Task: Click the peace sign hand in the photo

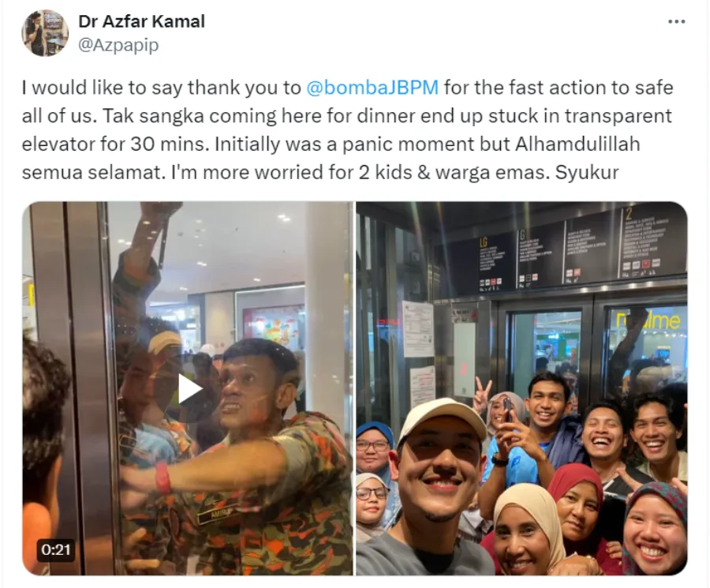Action: pos(480,390)
